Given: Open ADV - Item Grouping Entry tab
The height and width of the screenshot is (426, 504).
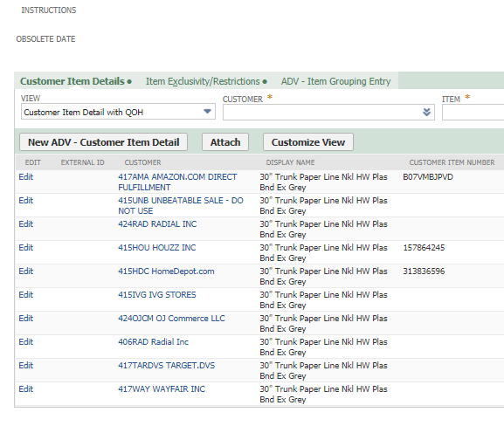Looking at the screenshot, I should 336,81.
